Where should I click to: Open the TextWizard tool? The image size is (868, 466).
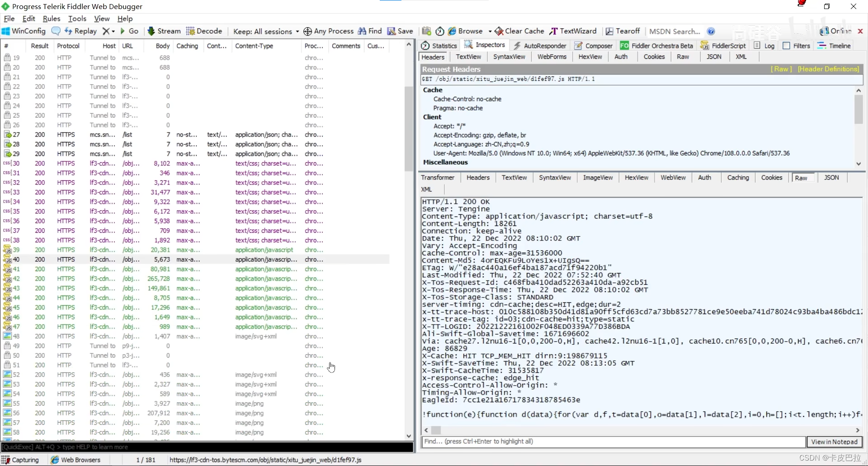(573, 31)
